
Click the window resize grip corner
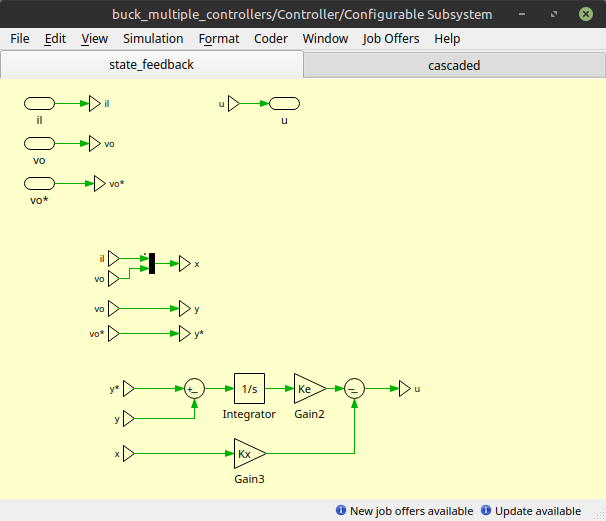tap(599, 514)
